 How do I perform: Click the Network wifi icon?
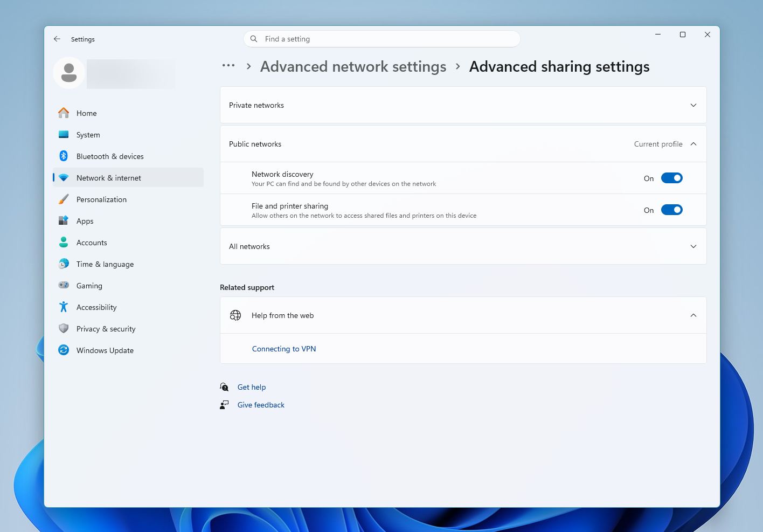pos(64,177)
